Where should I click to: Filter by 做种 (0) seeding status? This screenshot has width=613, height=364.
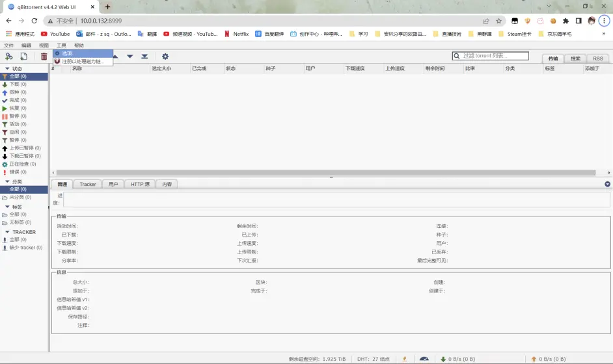tap(24, 92)
